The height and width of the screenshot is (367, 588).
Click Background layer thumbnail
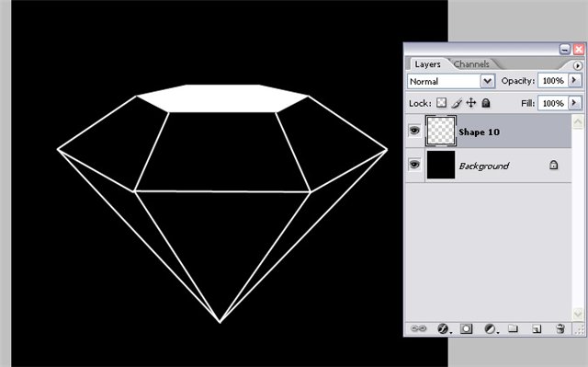[x=441, y=165]
